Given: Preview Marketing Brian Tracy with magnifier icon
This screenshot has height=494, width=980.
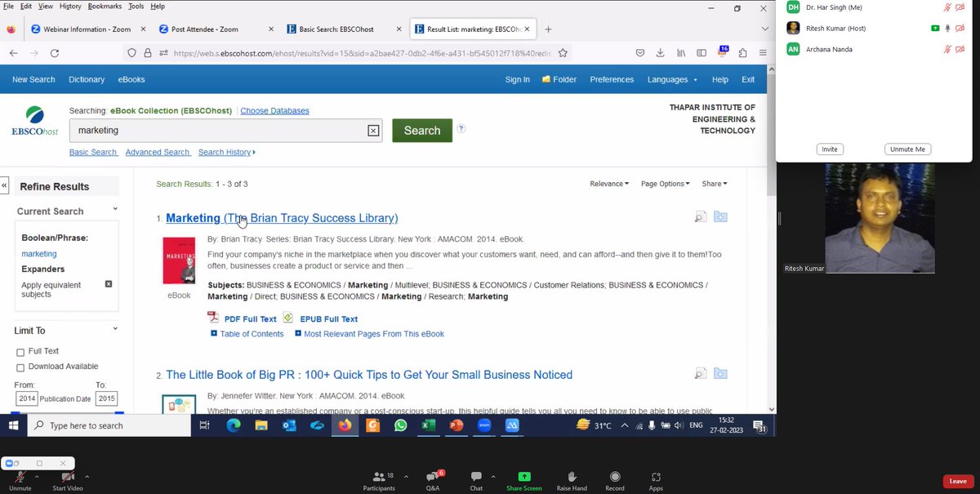Looking at the screenshot, I should pyautogui.click(x=700, y=217).
